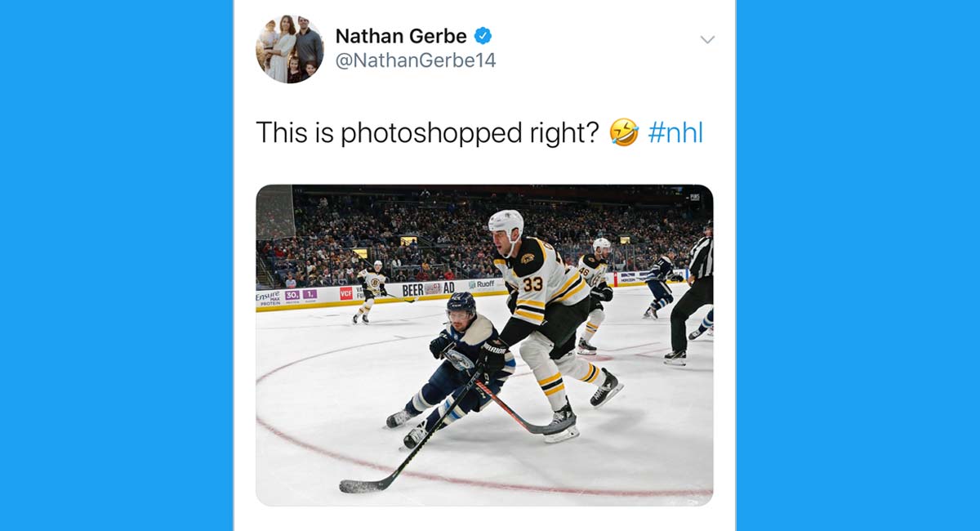Click the display name Nathan Gerbe

400,36
